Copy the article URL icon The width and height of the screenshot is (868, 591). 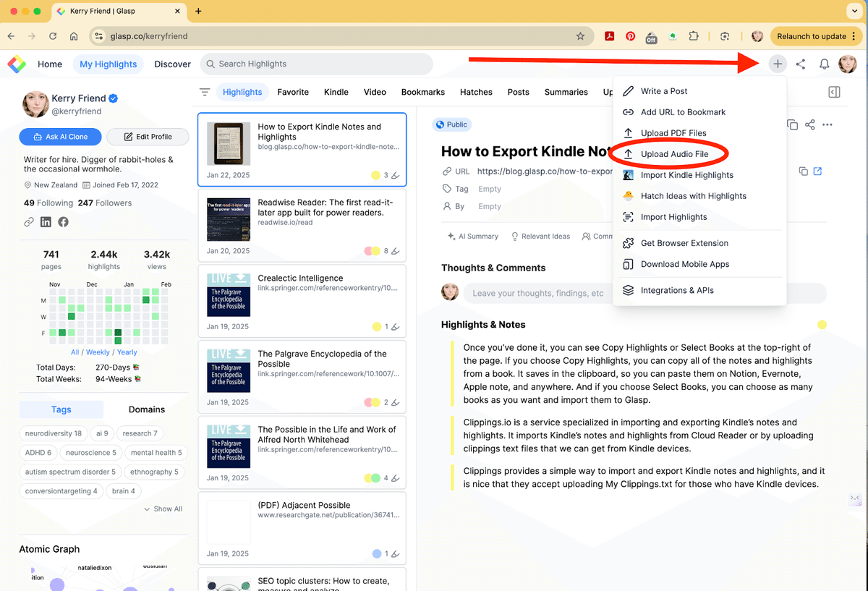click(803, 171)
